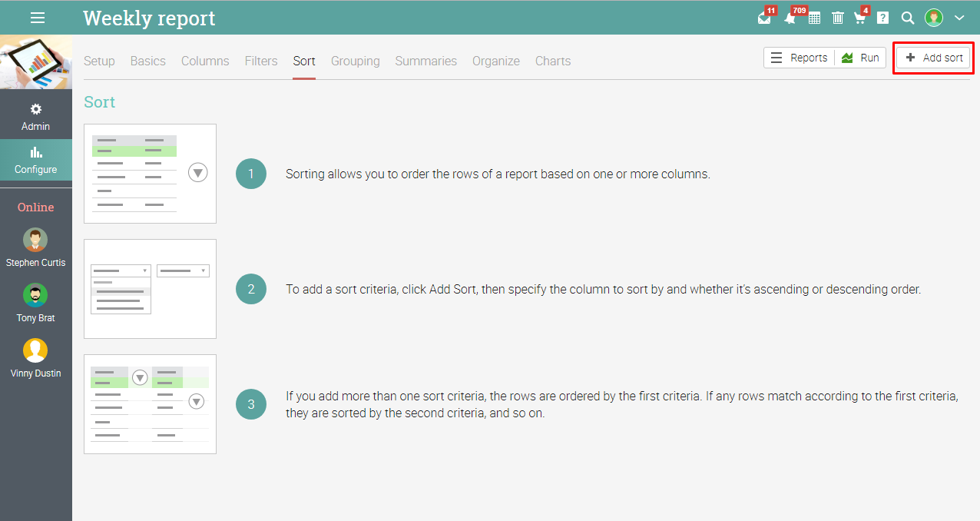This screenshot has width=980, height=521.
Task: Click the text "Sorting allows you to order the rows"
Action: [380, 174]
